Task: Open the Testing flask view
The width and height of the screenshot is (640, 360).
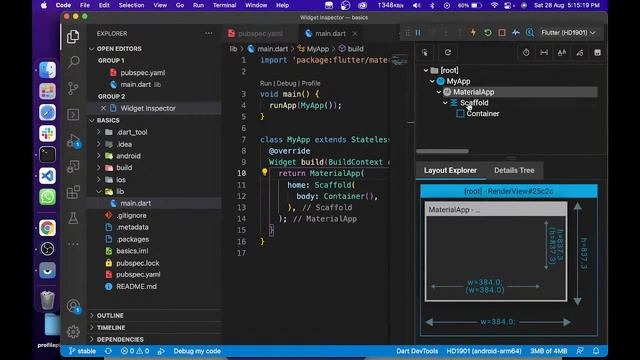Action: point(73,218)
